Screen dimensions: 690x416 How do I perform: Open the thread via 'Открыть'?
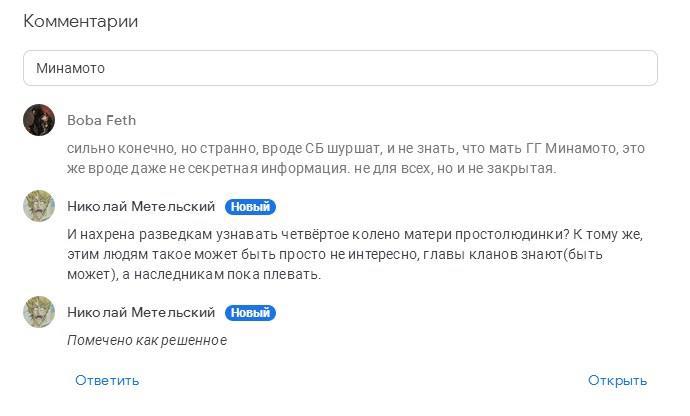[x=617, y=380]
